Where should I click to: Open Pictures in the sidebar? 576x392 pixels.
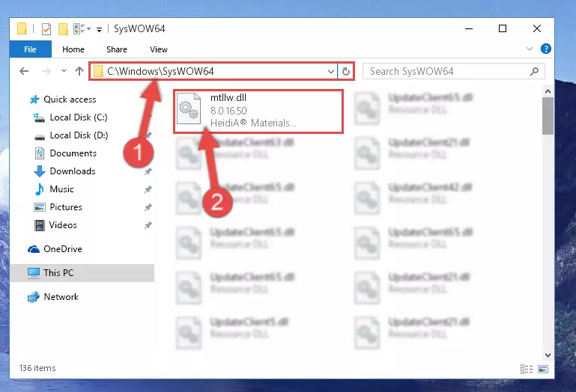pos(66,207)
